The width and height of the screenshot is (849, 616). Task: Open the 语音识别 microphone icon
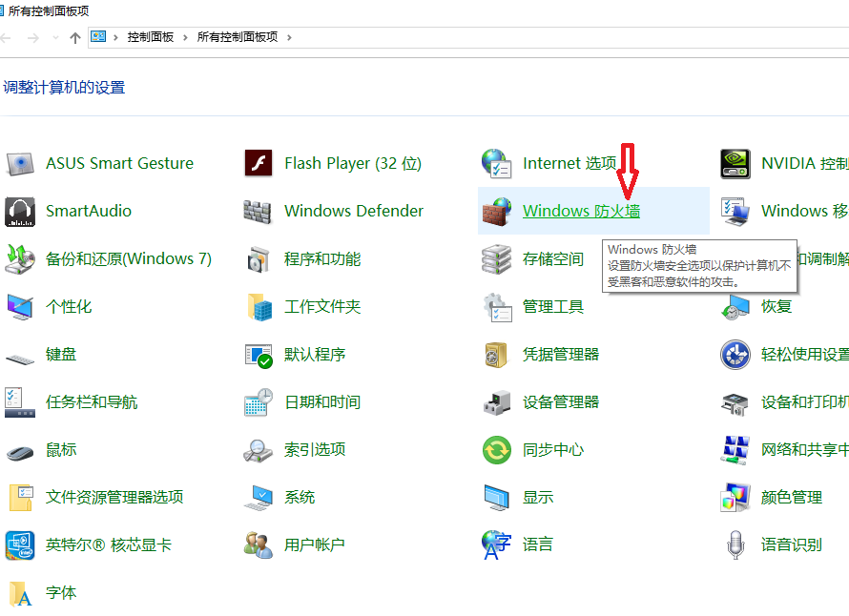(x=735, y=544)
